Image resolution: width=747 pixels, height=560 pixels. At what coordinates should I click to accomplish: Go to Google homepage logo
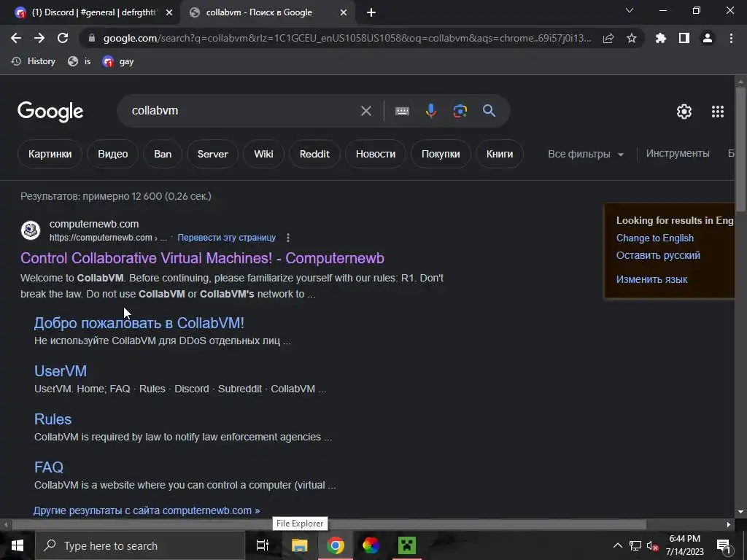(50, 112)
